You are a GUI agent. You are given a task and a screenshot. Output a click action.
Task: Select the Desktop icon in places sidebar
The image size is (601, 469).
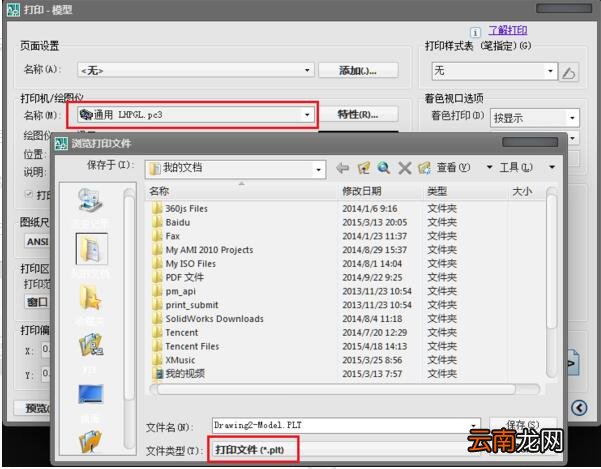coord(91,394)
